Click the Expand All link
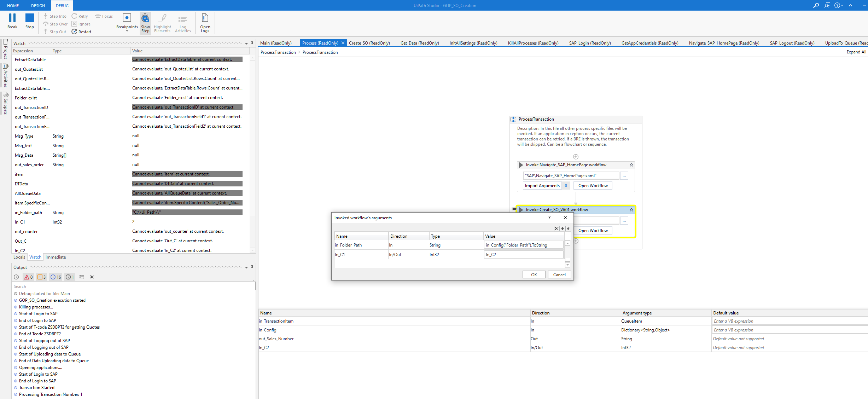The width and height of the screenshot is (868, 399). (856, 52)
